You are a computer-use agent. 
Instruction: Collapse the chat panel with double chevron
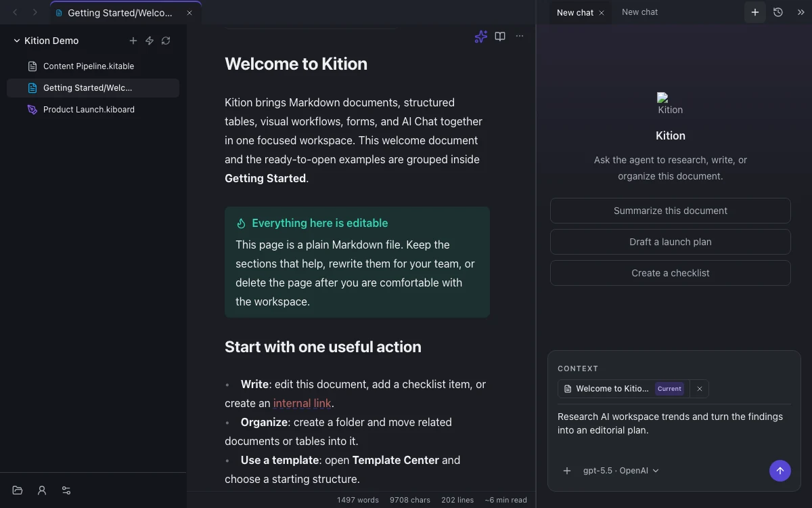pos(801,12)
